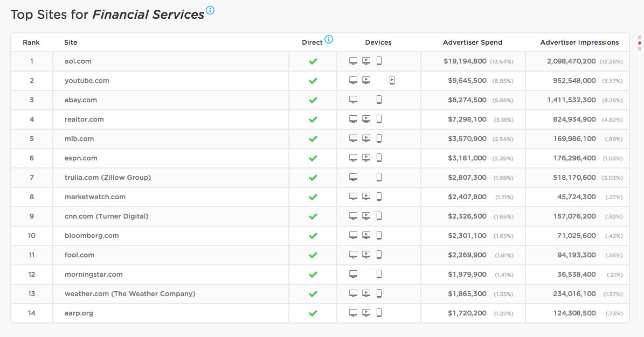Visit the bloomberg.com site link

coord(92,235)
